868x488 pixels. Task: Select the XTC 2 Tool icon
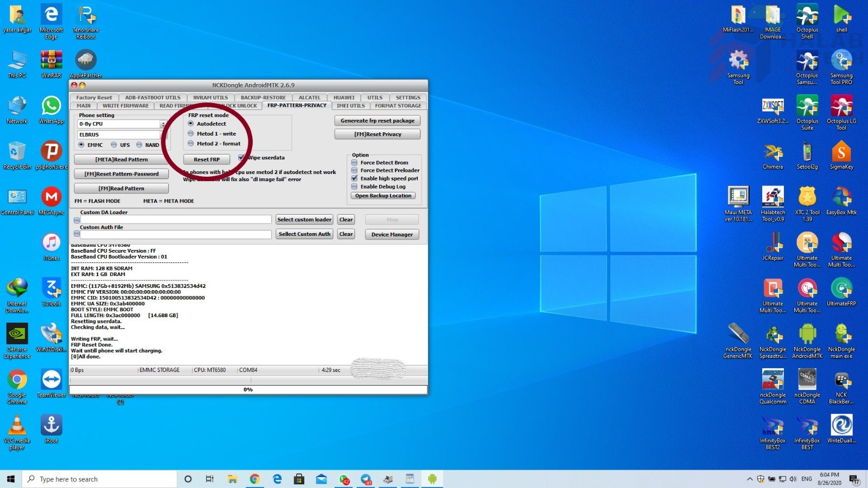click(807, 204)
